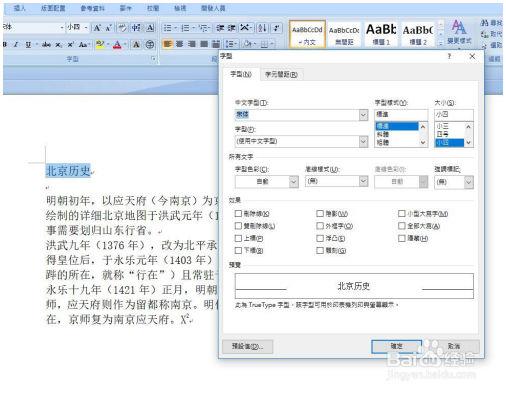Toggle strikethrough abc icon in ribbon
The image size is (506, 395).
tap(46, 45)
